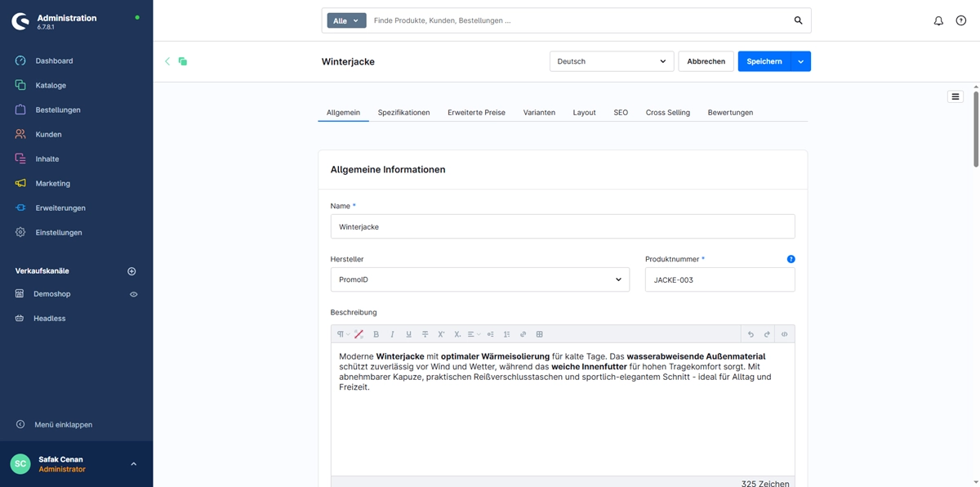Click the duplicate product icon beside the back arrow
Image resolution: width=980 pixels, height=487 pixels.
pos(181,60)
